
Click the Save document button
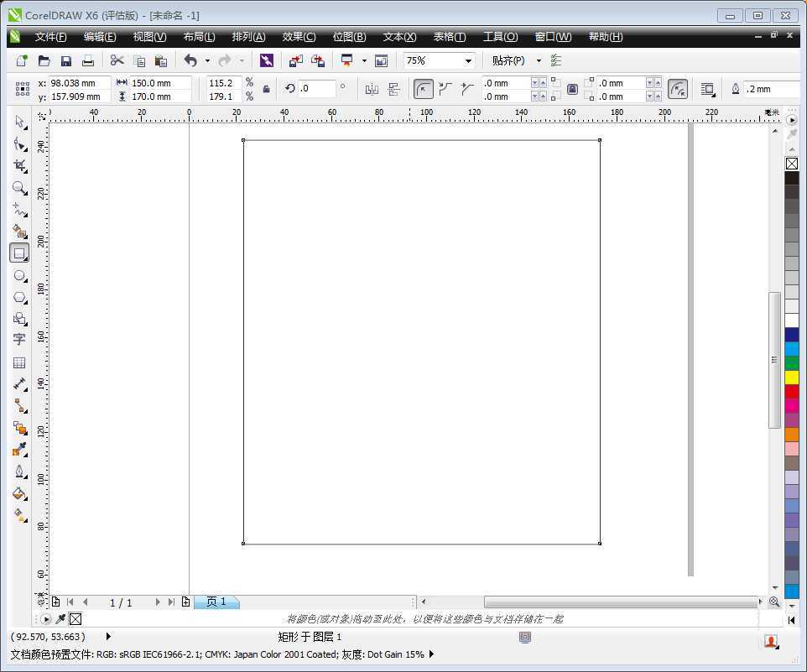click(x=66, y=60)
